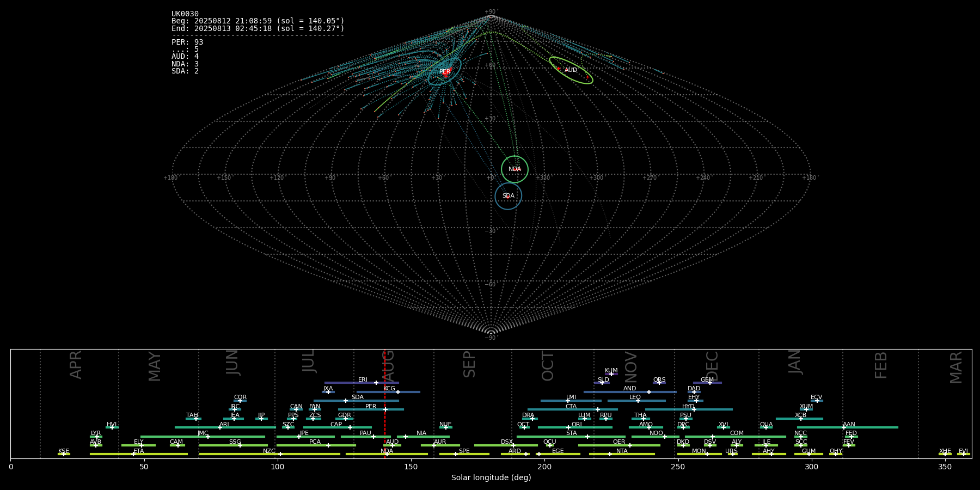Click the COM shower bar in timeline
This screenshot has width=980, height=490.
tap(736, 437)
